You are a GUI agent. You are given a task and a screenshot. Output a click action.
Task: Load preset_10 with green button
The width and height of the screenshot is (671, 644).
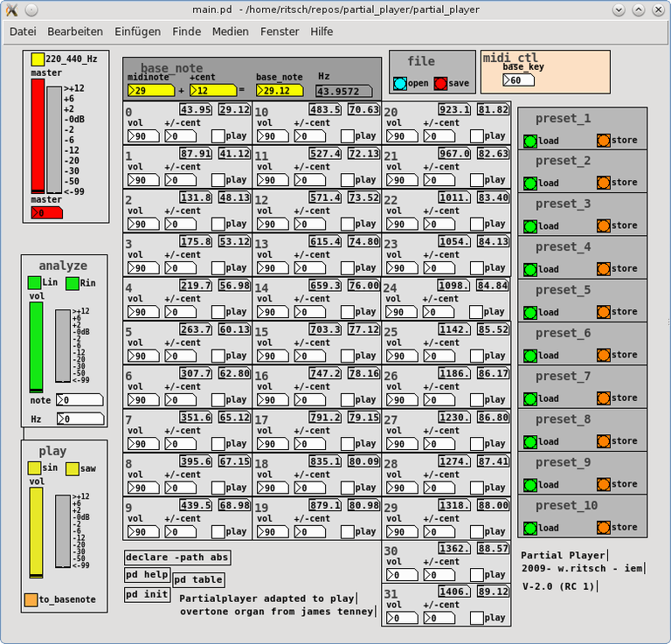tap(529, 527)
